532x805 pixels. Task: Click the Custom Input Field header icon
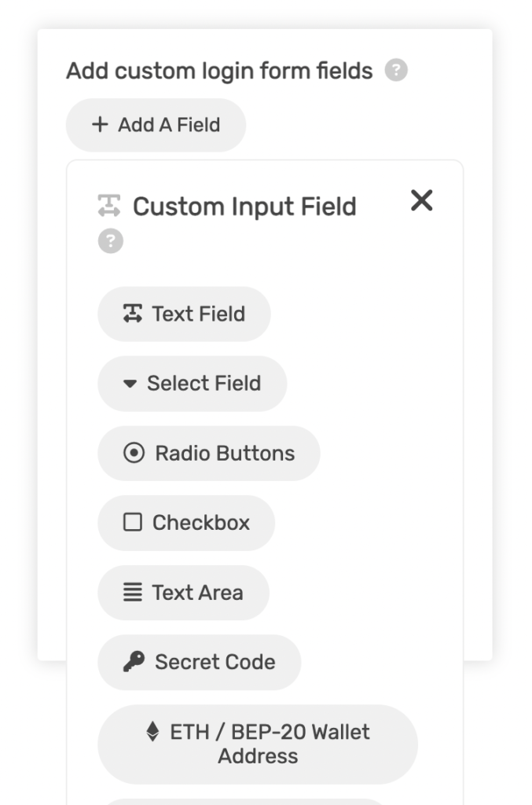(x=109, y=206)
